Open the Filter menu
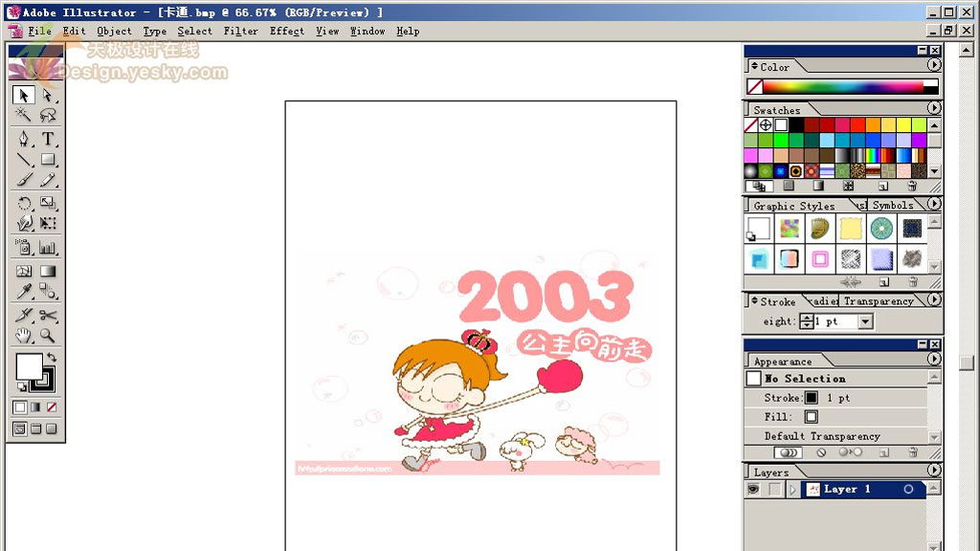Screen dimensions: 980x551 click(x=240, y=31)
